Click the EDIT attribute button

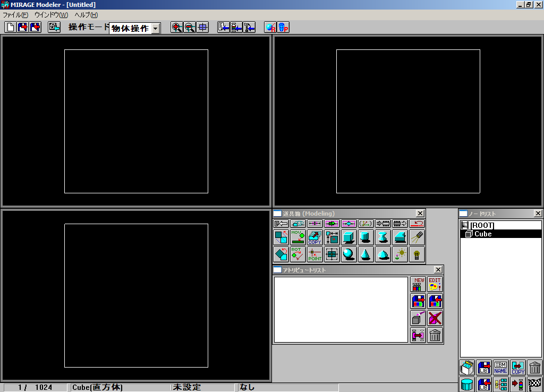pyautogui.click(x=435, y=284)
